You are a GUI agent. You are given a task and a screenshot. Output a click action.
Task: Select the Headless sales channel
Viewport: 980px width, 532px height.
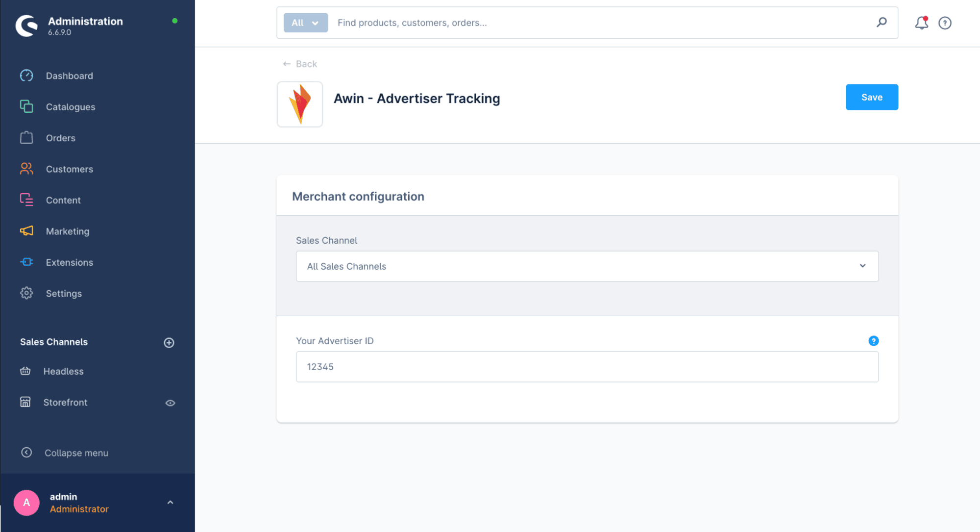(x=63, y=371)
